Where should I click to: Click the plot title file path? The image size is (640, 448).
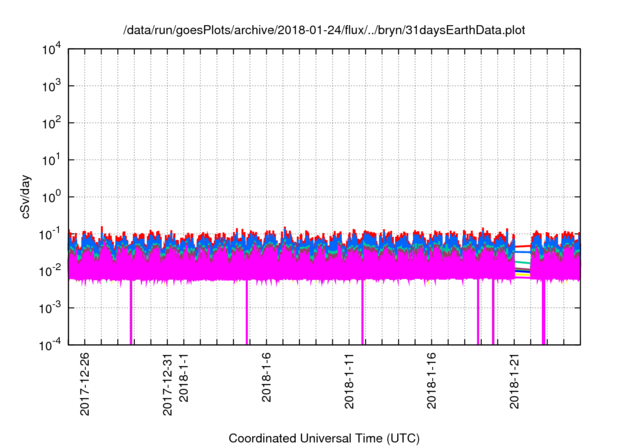(324, 30)
